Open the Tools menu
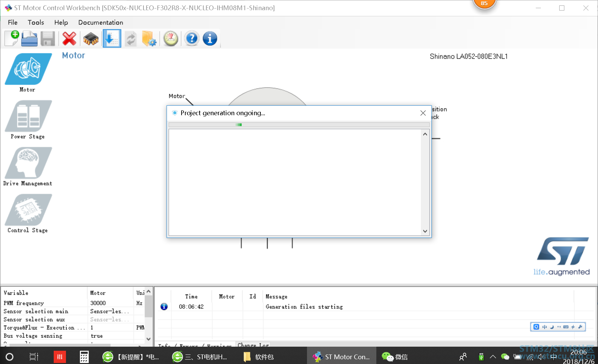Viewport: 598px width, 364px height. [x=36, y=22]
